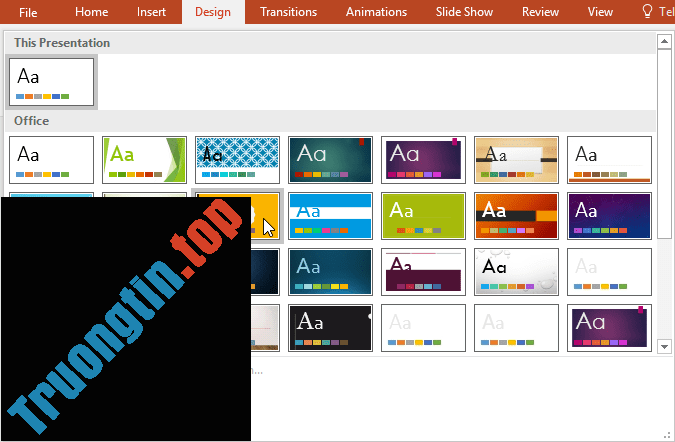The height and width of the screenshot is (442, 675).
Task: Switch to the Slide Show tab
Action: [x=464, y=12]
